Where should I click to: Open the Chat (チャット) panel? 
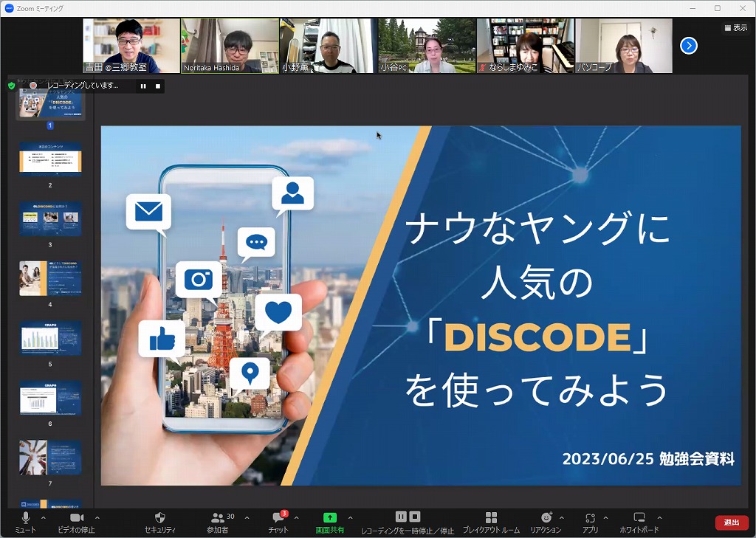tap(278, 518)
